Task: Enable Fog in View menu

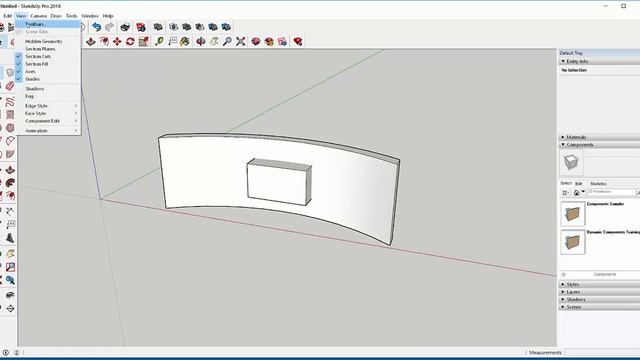Action: [x=48, y=96]
